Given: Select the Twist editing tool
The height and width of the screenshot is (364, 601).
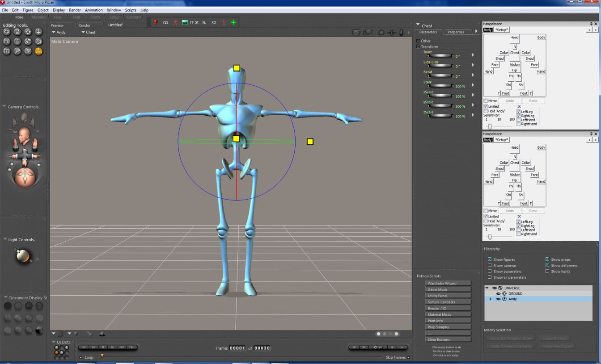Looking at the screenshot, I should point(17,32).
